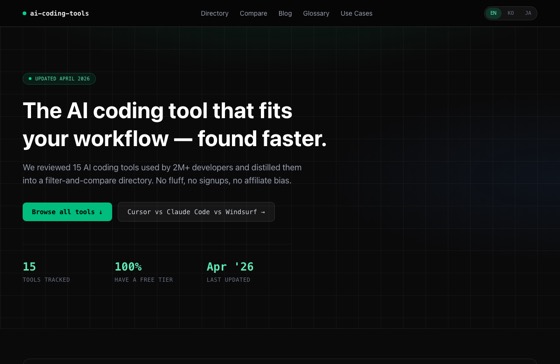
Task: Open Cursor vs Claude Code vs Windsurf comparison
Action: (196, 212)
